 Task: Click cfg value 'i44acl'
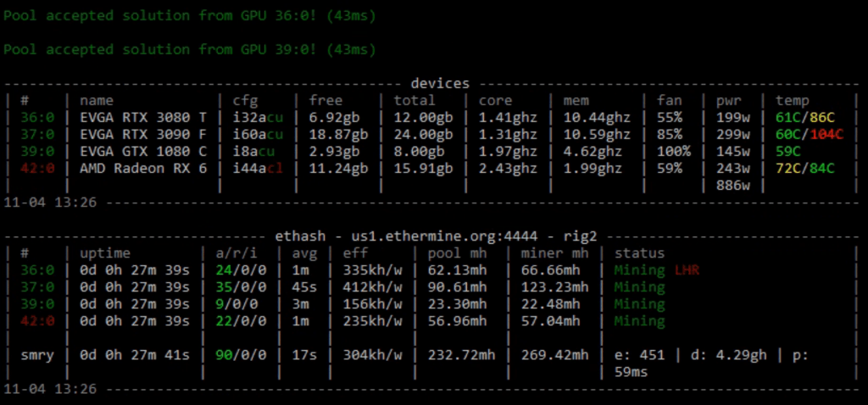point(258,169)
